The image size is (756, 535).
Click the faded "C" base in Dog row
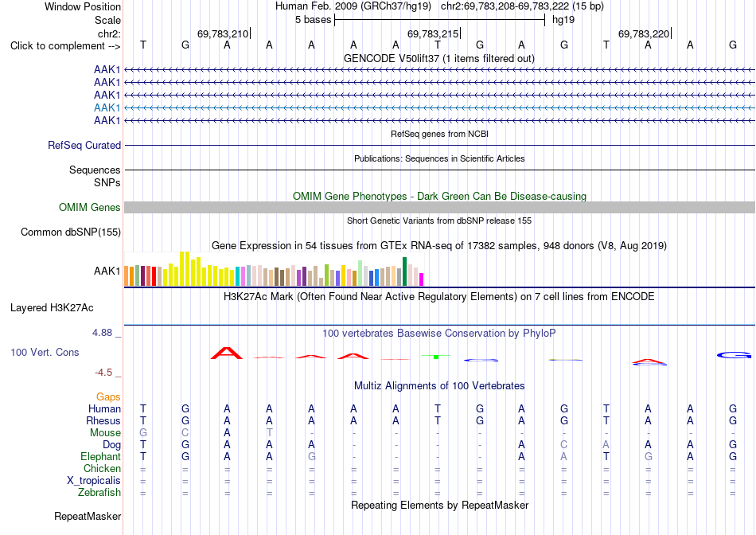(x=563, y=444)
